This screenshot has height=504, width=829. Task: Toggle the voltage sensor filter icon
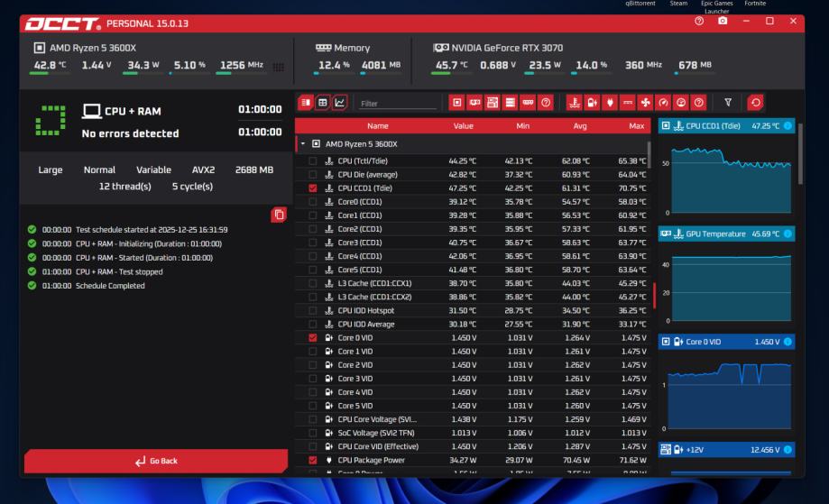(592, 103)
